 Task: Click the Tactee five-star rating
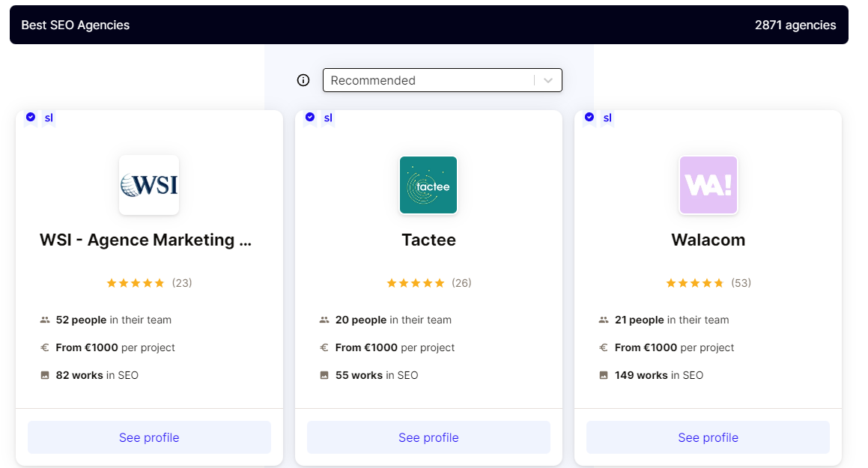point(416,283)
